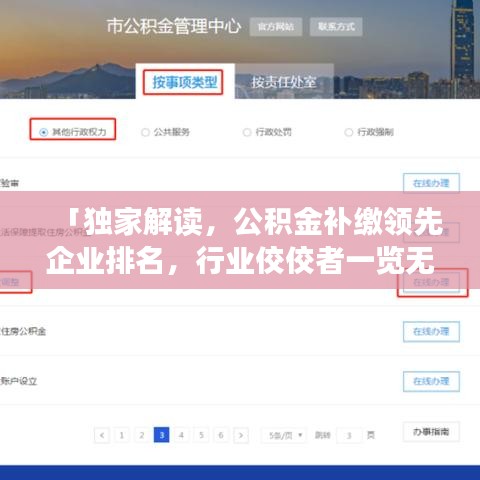The height and width of the screenshot is (480, 480).
Task: Open the items-per-page dropdown
Action: pyautogui.click(x=286, y=435)
